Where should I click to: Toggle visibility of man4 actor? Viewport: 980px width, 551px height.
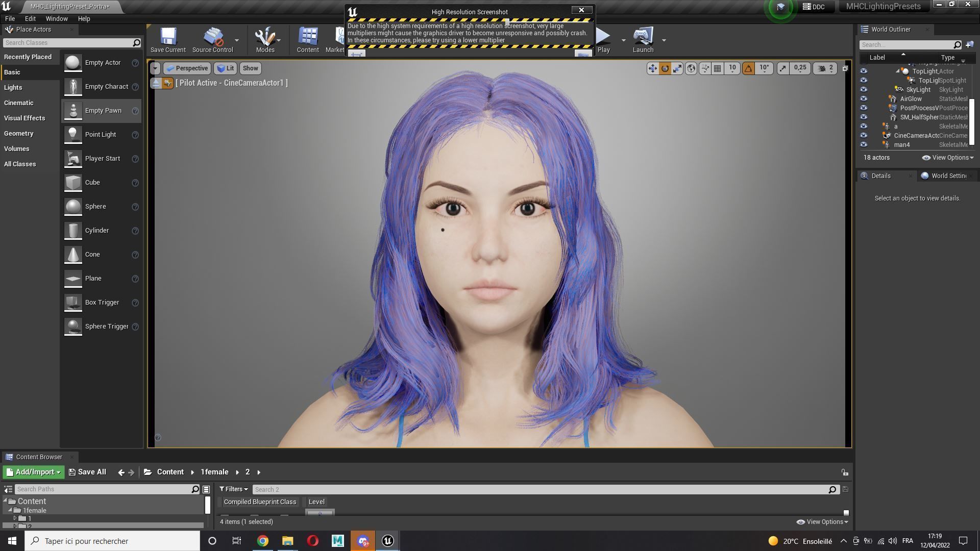click(x=864, y=145)
